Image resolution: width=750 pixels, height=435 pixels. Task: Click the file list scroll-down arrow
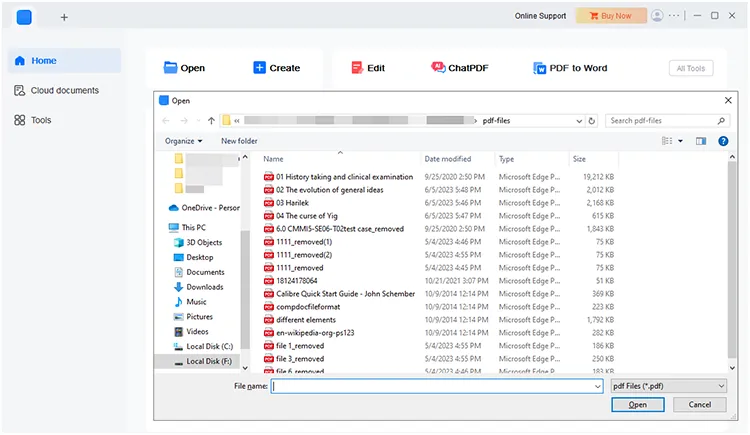732,368
